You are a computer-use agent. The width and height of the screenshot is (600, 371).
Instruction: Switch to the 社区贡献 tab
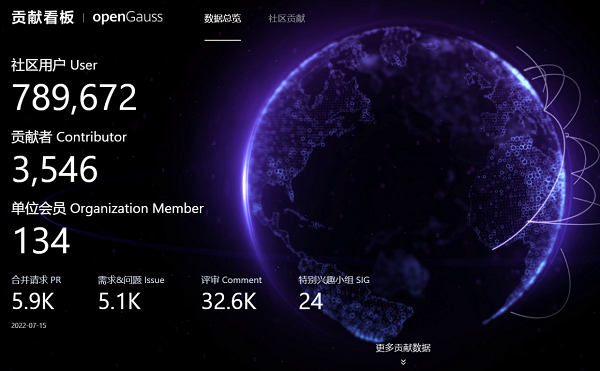(x=287, y=18)
